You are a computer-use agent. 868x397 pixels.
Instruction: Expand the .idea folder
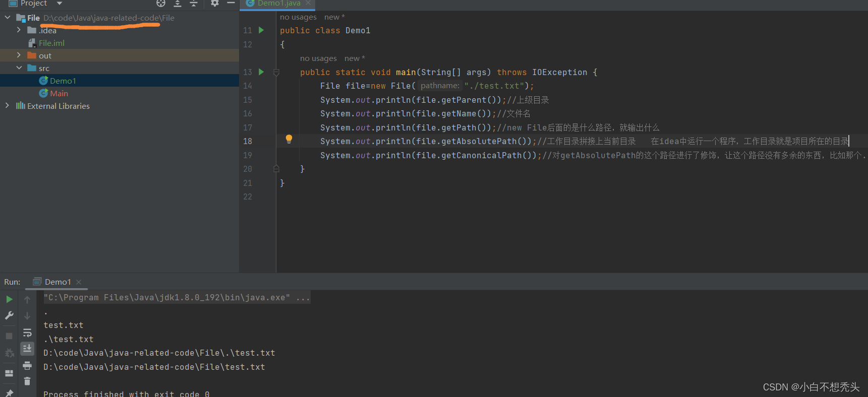click(19, 30)
